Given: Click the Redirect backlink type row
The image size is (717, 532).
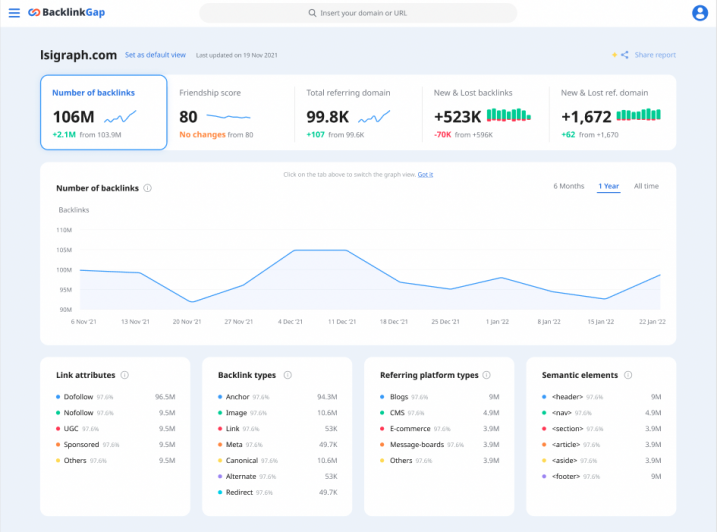Looking at the screenshot, I should (278, 493).
